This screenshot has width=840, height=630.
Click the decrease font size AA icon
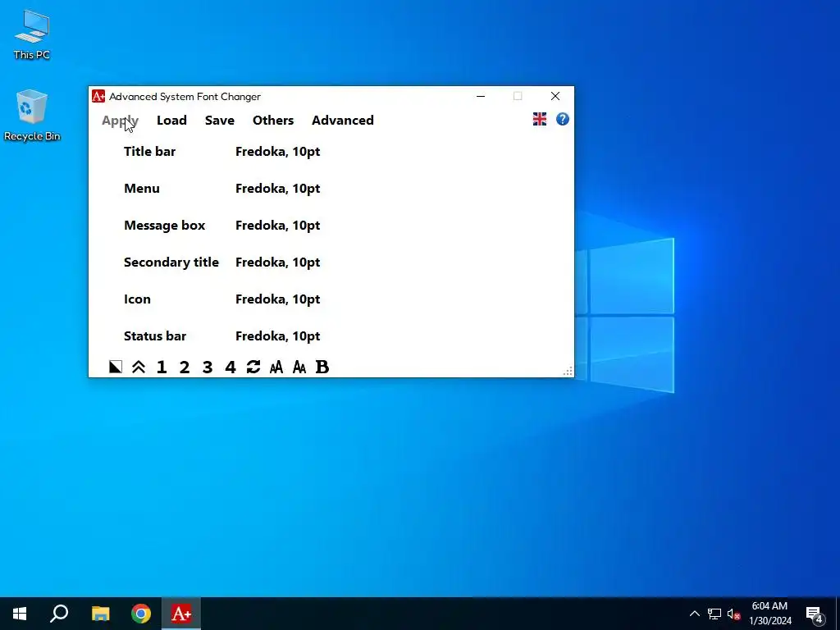(x=299, y=367)
